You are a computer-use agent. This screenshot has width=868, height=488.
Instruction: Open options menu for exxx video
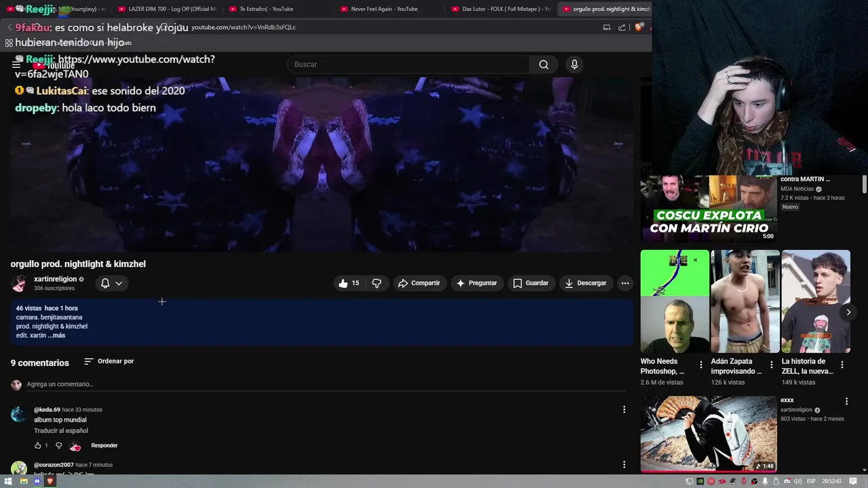[846, 401]
